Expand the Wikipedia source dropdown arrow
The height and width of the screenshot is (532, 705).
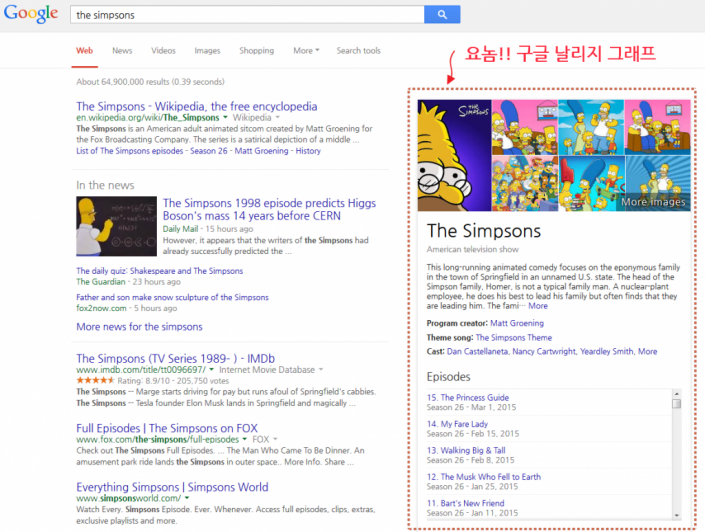coord(277,117)
